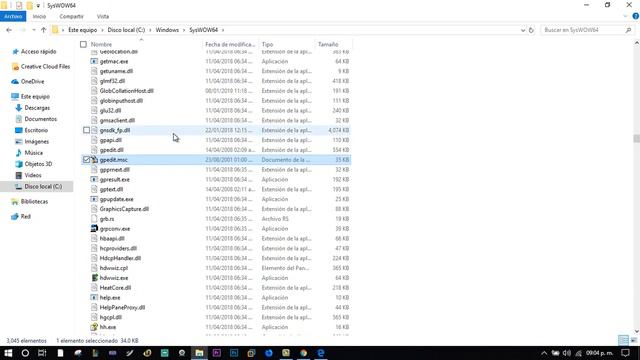Viewport: 640px width, 360px height.
Task: Click the help.exe file icon
Action: pyautogui.click(x=94, y=298)
